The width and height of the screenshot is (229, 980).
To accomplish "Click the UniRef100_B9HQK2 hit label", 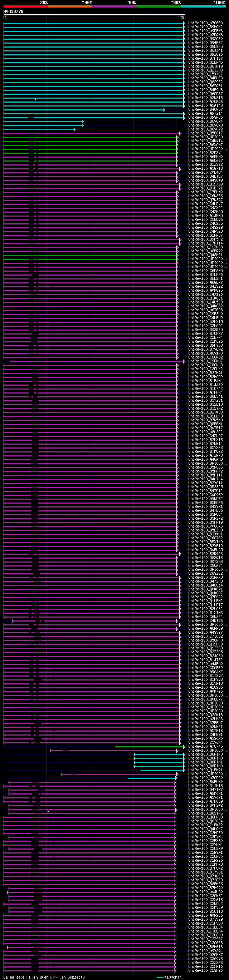I will [205, 27].
